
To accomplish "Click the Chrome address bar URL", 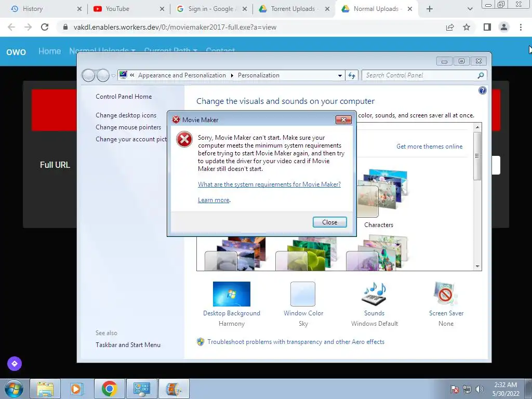I will 175,27.
